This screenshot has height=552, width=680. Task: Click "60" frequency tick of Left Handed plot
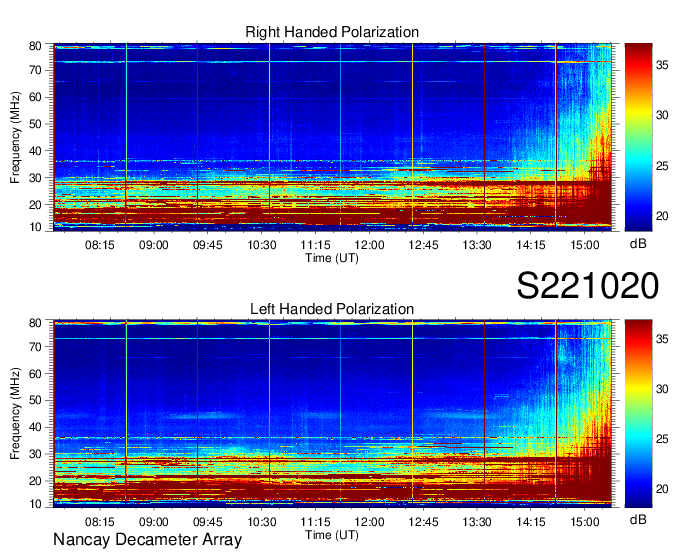click(35, 373)
